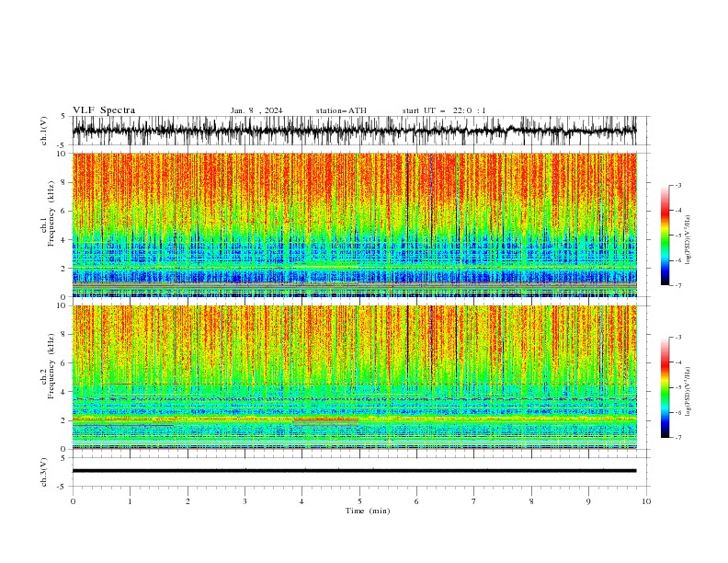
Task: Click the "VLF Spectra" plot title
Action: click(104, 110)
